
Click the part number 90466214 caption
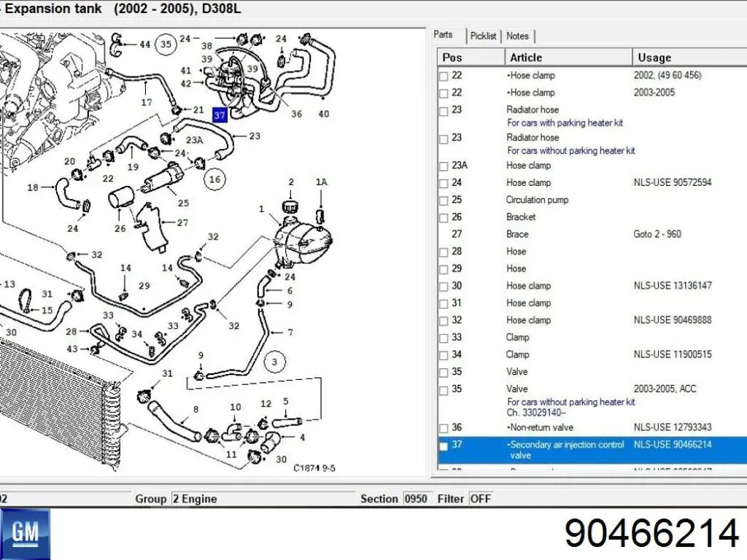tap(651, 533)
